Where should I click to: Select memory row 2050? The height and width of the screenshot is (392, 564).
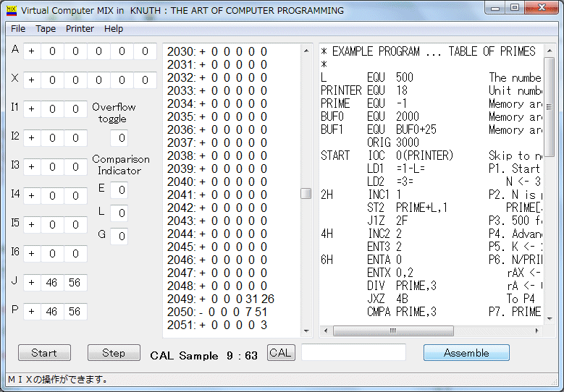[217, 312]
